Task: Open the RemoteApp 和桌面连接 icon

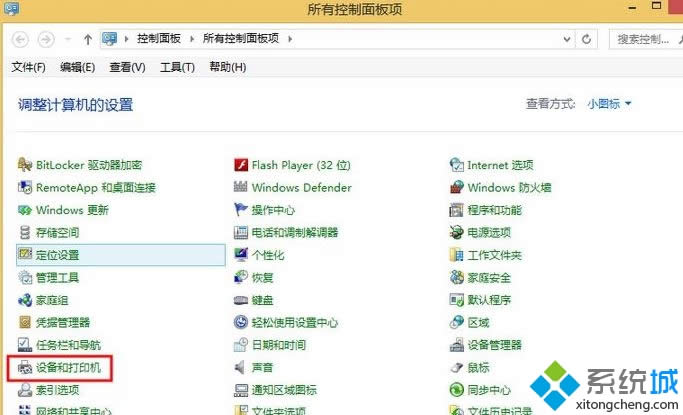Action: [25, 188]
